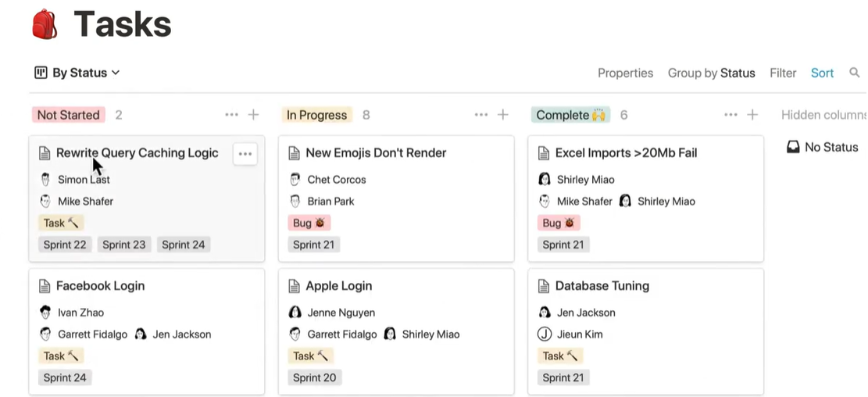
Task: Click Chet Corcos's avatar
Action: [x=295, y=180]
